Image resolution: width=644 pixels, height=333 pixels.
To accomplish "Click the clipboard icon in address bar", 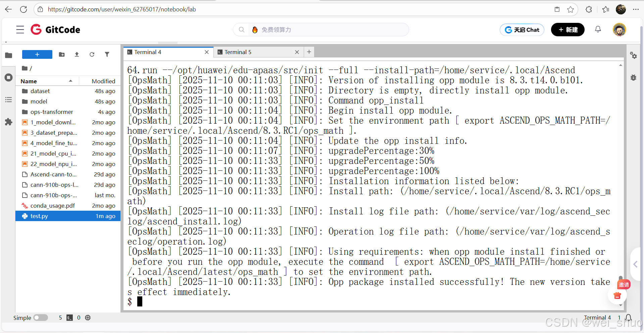I will (557, 9).
